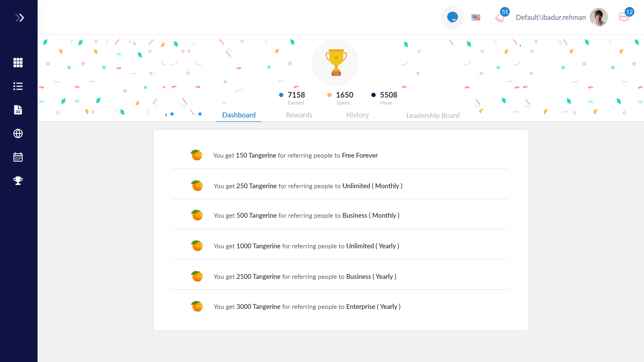Open the History tab
This screenshot has width=644, height=362.
357,115
